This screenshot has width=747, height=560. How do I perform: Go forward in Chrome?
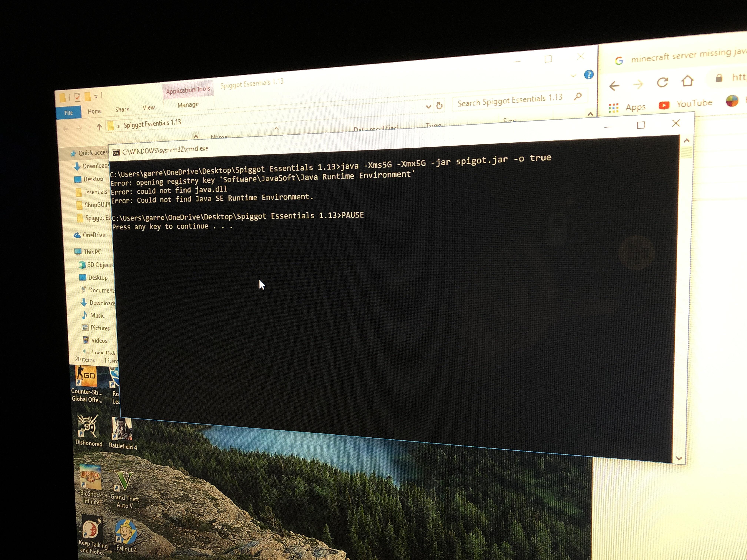[x=638, y=84]
